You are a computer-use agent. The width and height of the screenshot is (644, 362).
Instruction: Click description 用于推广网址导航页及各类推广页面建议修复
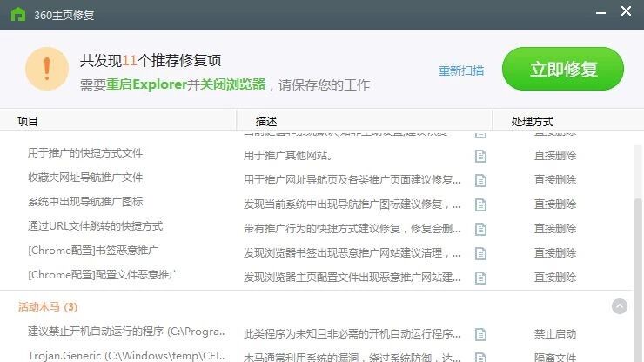pos(352,179)
